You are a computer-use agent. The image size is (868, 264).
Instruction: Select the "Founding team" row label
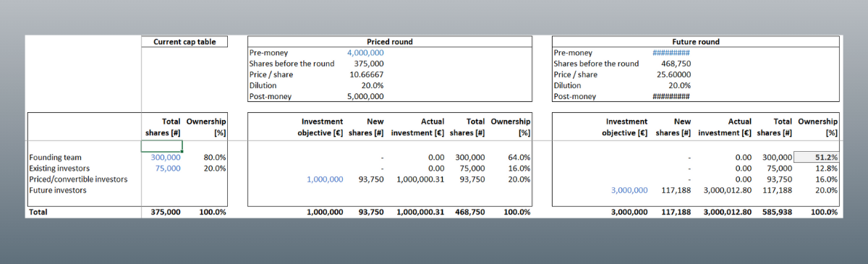coord(55,157)
